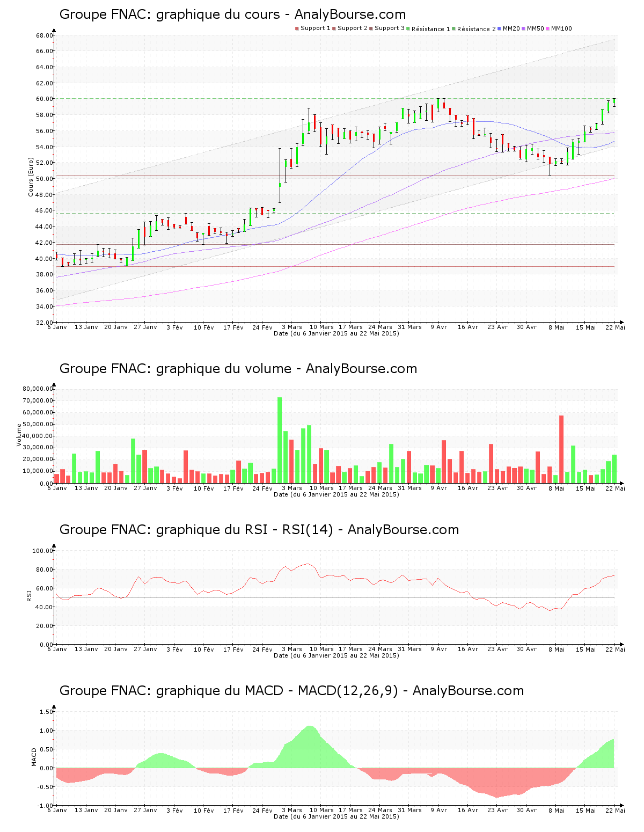Click the 'MACD' vertical axis label
Viewport: 644px width, 832px height.
[34, 757]
